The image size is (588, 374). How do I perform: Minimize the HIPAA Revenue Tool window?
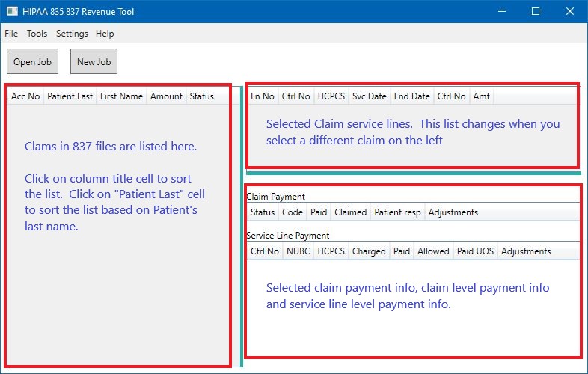coord(502,11)
